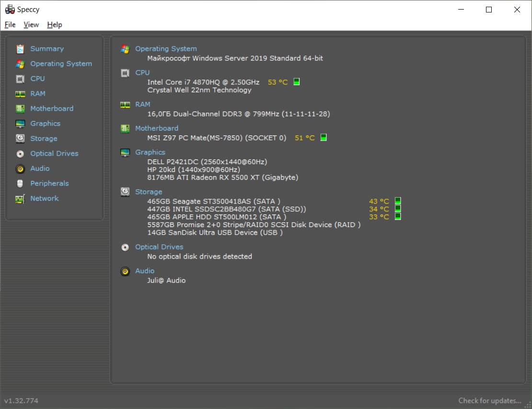The height and width of the screenshot is (409, 532).
Task: Click the Summary clipboard icon in sidebar
Action: point(20,49)
